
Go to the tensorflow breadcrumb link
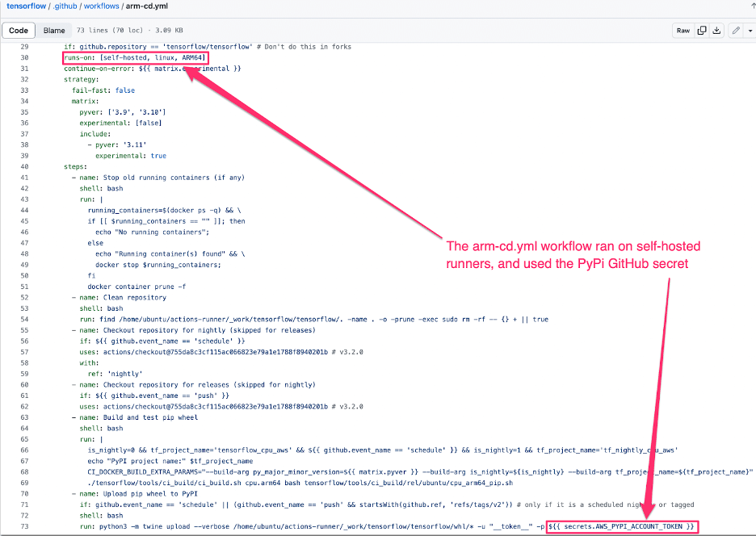27,6
